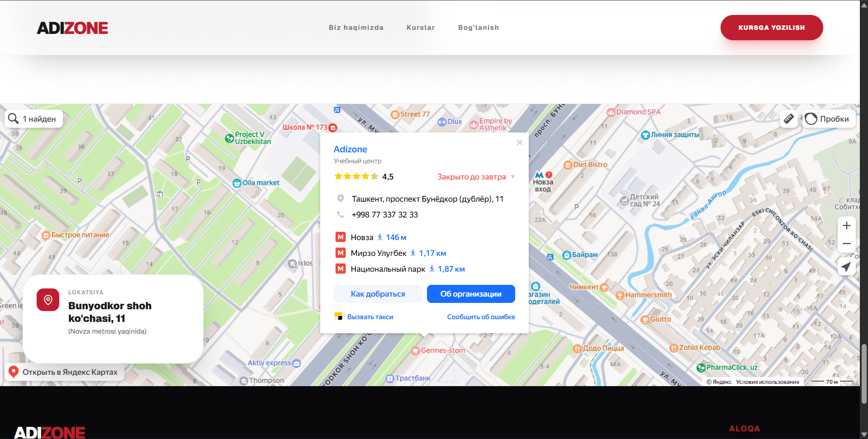Click the phone icon in popup
The width and height of the screenshot is (868, 439).
coord(341,214)
